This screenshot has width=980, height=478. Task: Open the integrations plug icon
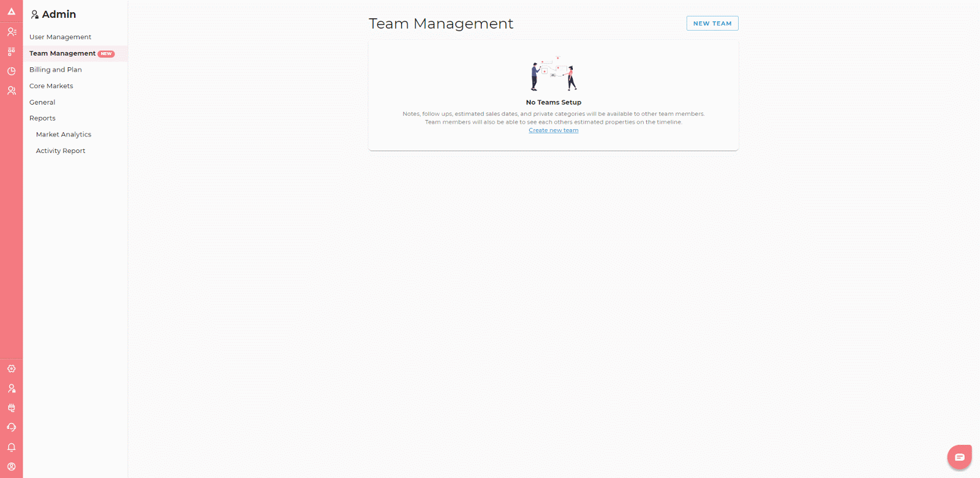[11, 408]
